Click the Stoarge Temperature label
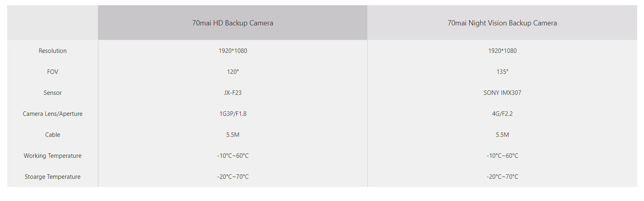This screenshot has height=201, width=644. [x=52, y=177]
